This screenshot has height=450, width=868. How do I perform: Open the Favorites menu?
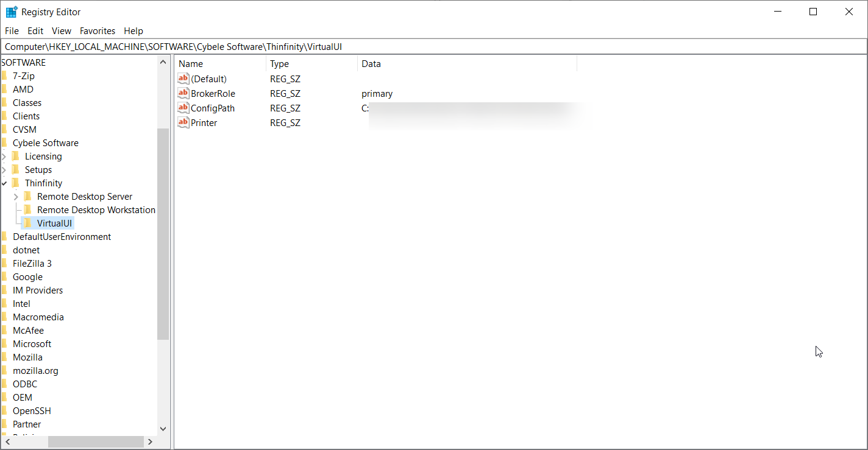click(x=98, y=30)
